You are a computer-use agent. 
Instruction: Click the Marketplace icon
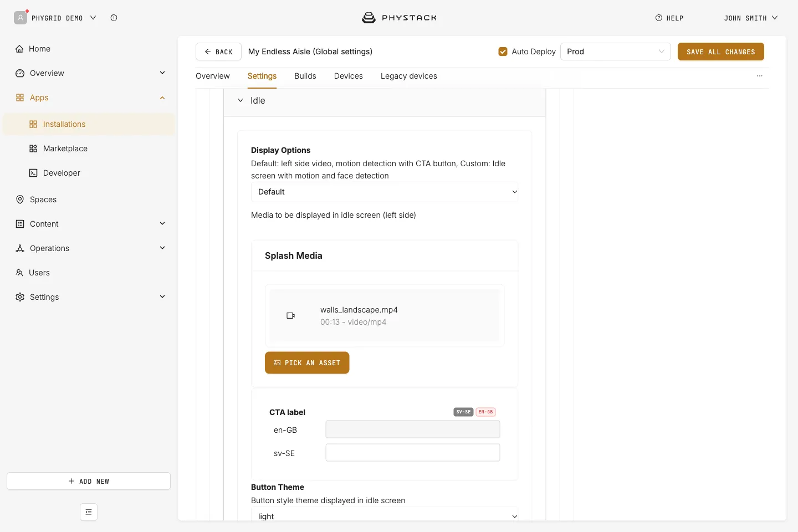[x=33, y=149]
